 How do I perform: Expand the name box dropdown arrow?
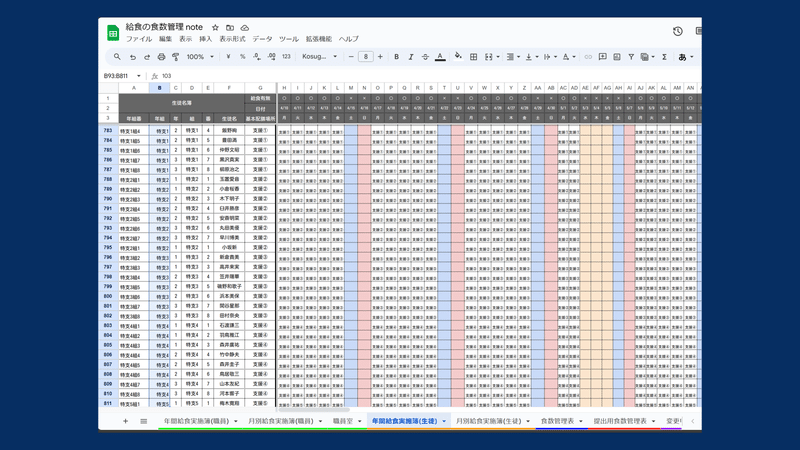click(x=139, y=76)
